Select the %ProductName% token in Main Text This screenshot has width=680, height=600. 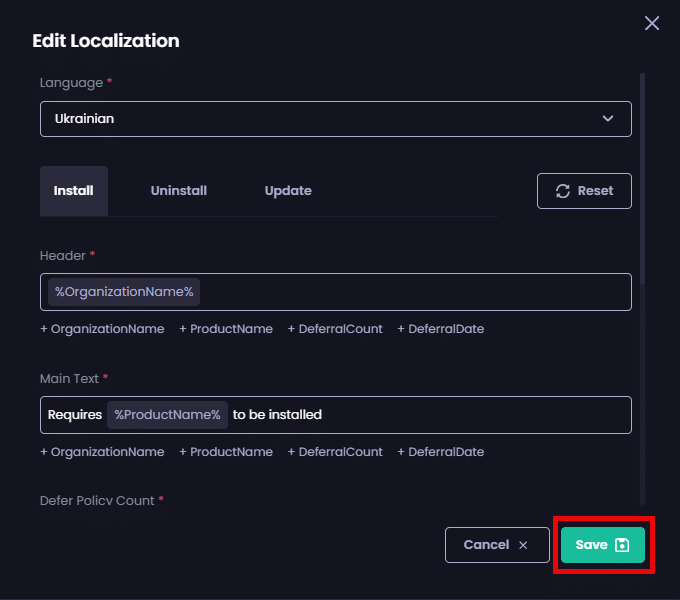click(x=167, y=415)
